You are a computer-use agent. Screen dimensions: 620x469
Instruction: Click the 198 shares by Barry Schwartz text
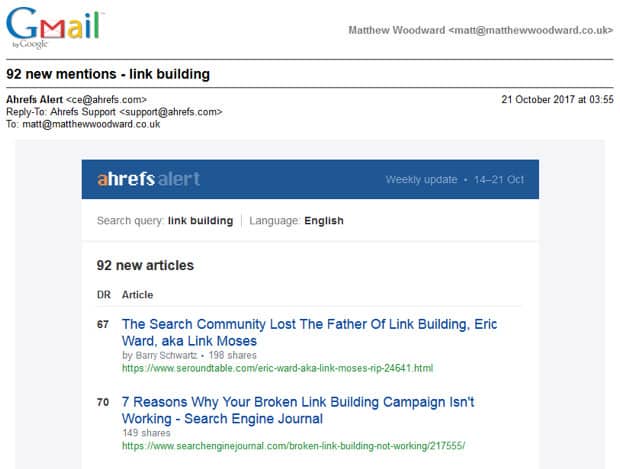189,355
